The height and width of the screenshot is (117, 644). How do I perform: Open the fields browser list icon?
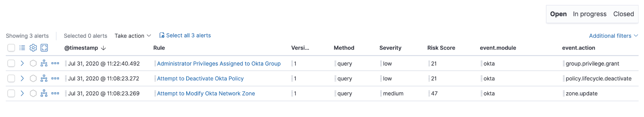pyautogui.click(x=22, y=48)
